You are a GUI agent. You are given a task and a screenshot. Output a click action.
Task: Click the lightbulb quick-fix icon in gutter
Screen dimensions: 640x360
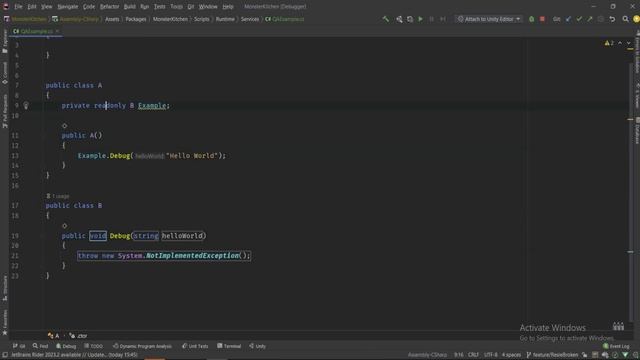point(26,106)
